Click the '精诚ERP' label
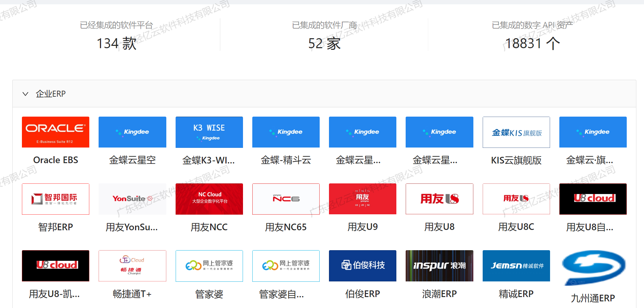Viewport: 644px width, 308px height. [x=516, y=294]
